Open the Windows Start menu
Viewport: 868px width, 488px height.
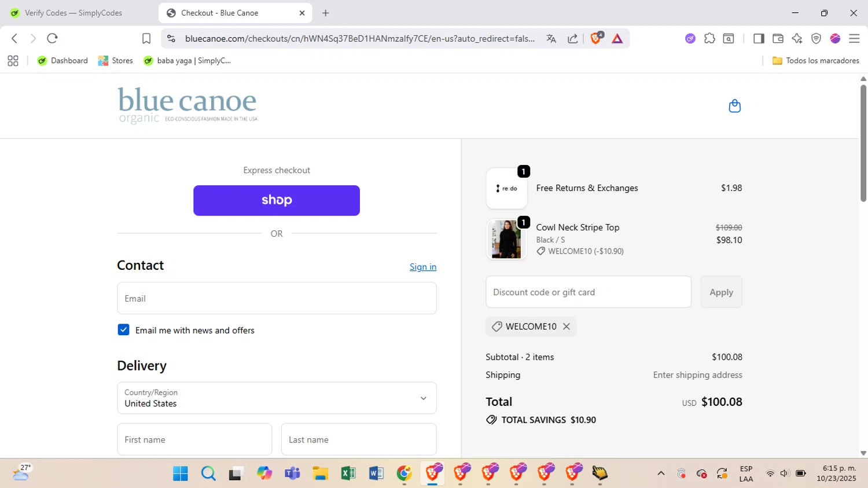coord(181,474)
